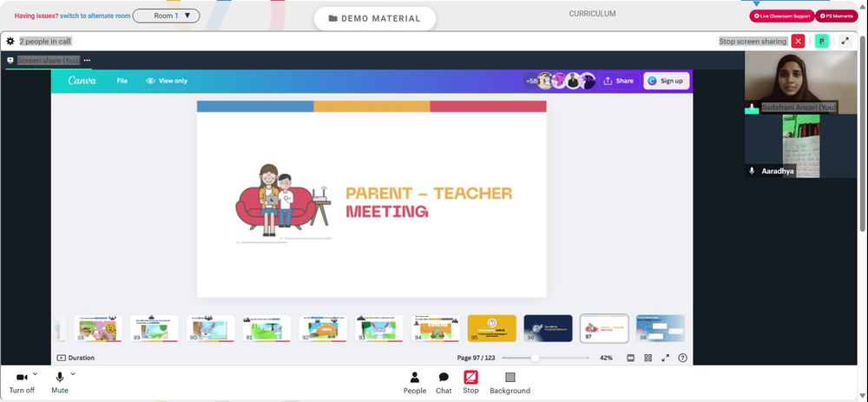The height and width of the screenshot is (402, 868).
Task: Click the page vertical scrollbar
Action: [863, 133]
